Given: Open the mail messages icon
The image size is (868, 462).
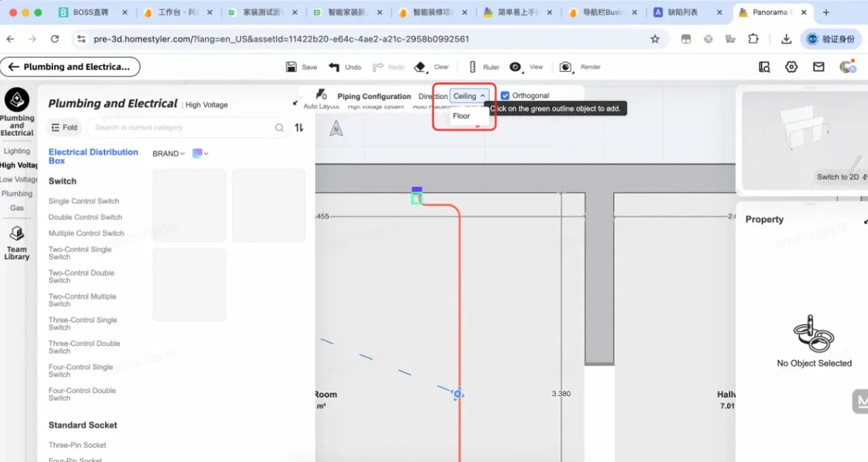Looking at the screenshot, I should coord(818,66).
